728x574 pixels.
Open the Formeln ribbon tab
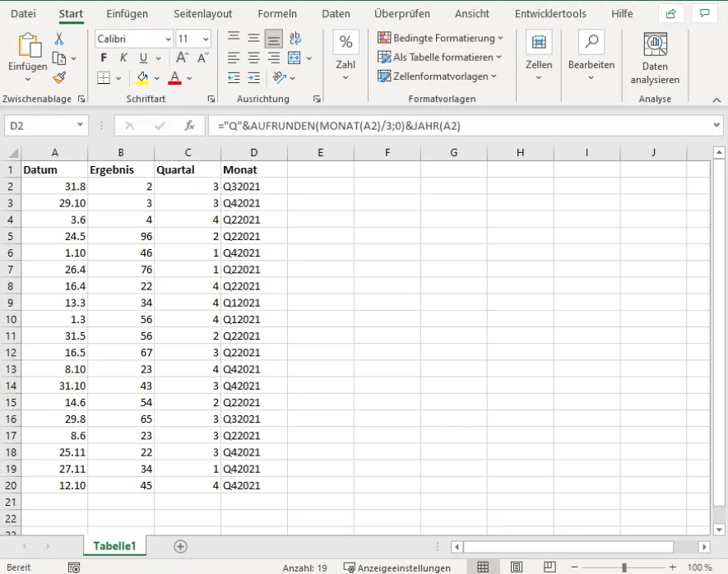pos(277,14)
